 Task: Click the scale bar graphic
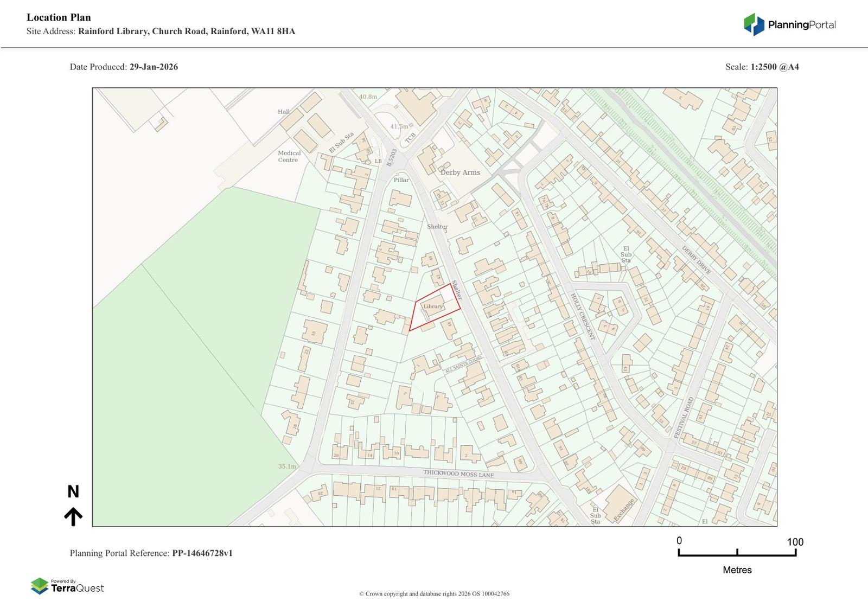point(737,553)
